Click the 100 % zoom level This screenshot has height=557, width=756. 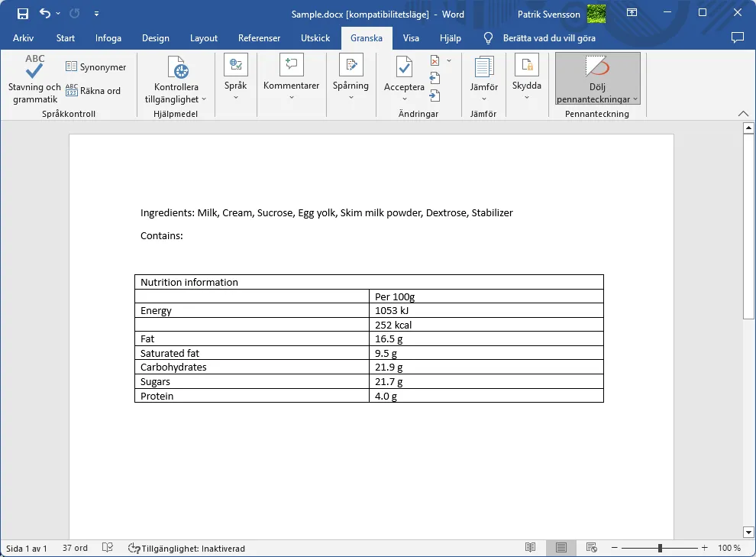[x=729, y=548]
